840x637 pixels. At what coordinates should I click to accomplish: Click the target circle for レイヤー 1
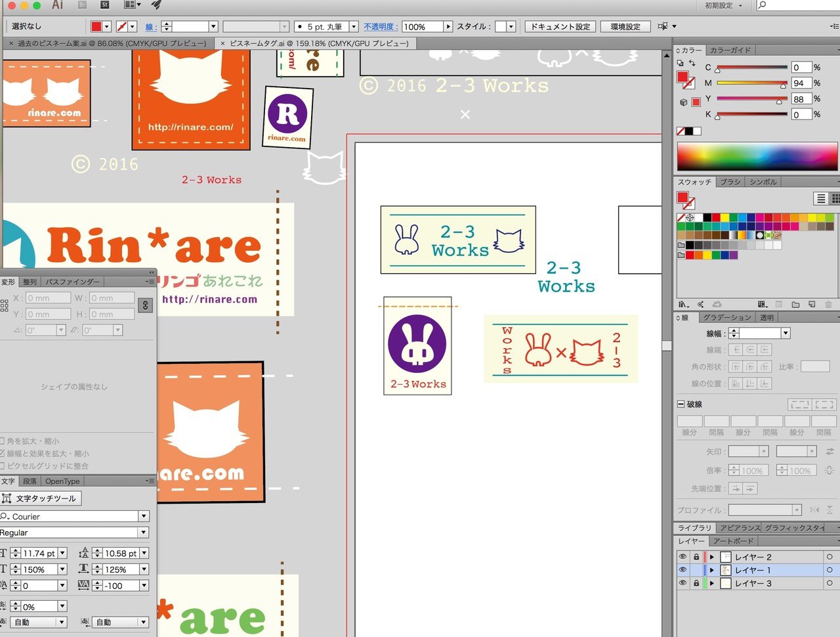829,570
